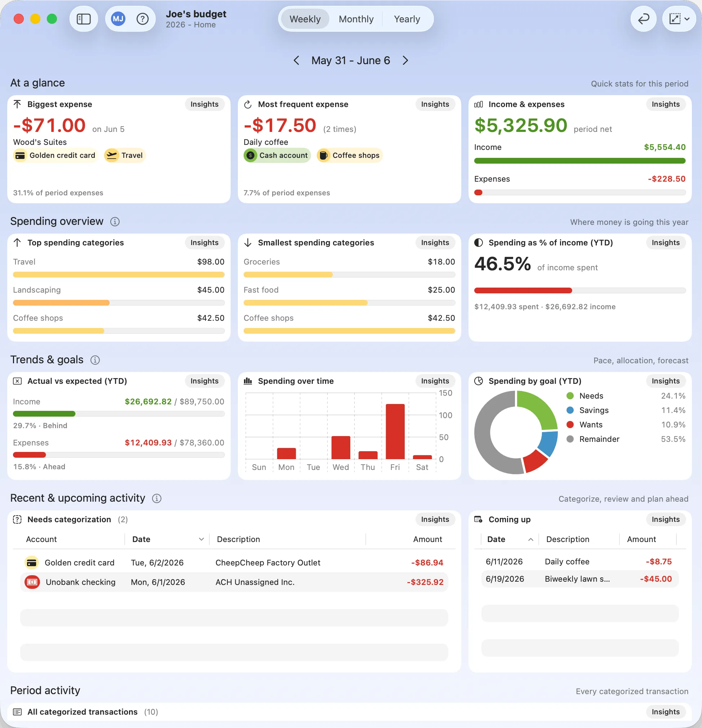Click the Recent & upcoming activity info icon
This screenshot has width=702, height=728.
pos(157,498)
